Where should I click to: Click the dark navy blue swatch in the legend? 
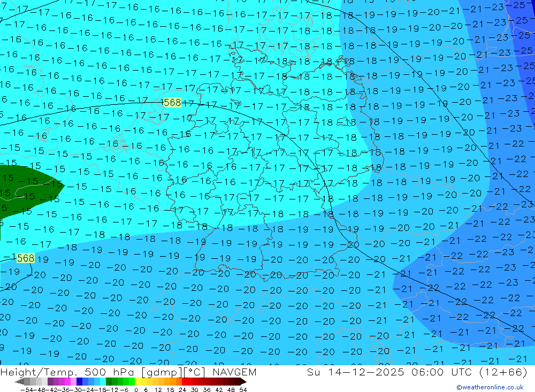point(80,382)
